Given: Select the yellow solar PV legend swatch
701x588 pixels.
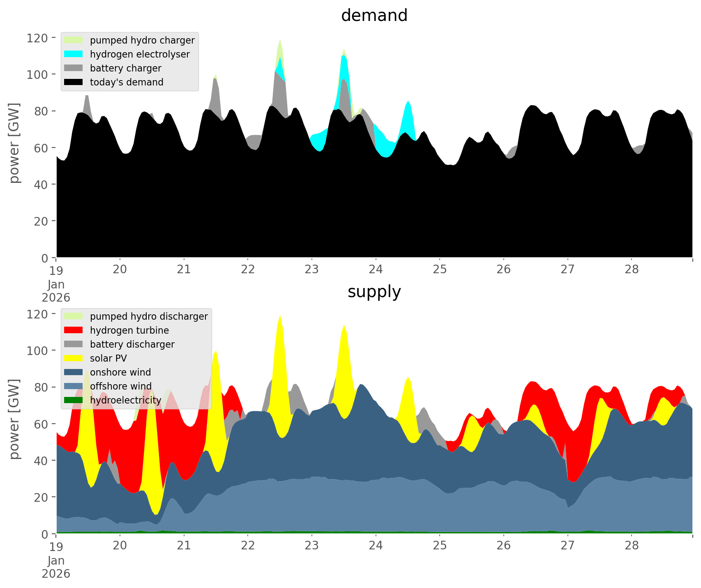Looking at the screenshot, I should click(74, 358).
